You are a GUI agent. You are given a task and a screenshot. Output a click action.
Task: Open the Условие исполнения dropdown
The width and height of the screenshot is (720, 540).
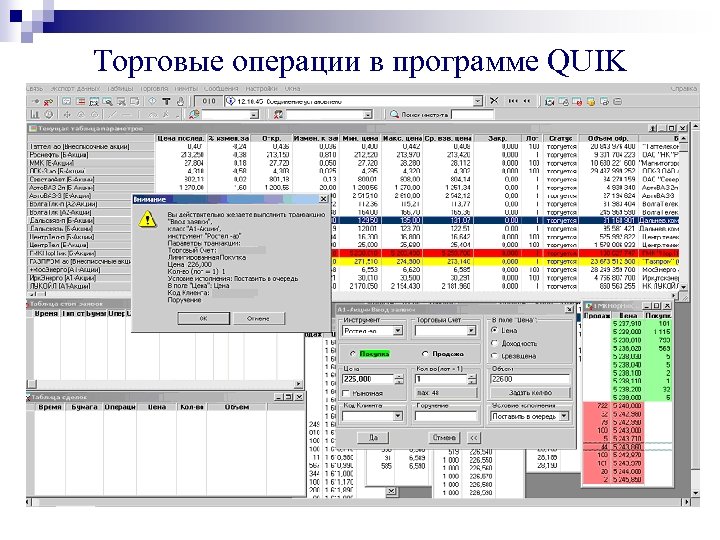pyautogui.click(x=564, y=416)
